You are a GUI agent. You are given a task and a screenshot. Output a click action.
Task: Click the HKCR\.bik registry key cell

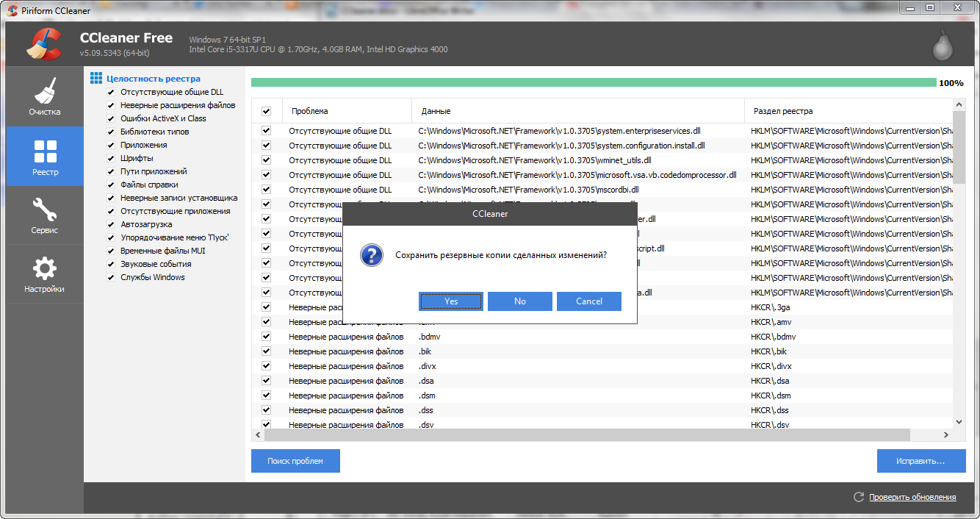point(768,351)
